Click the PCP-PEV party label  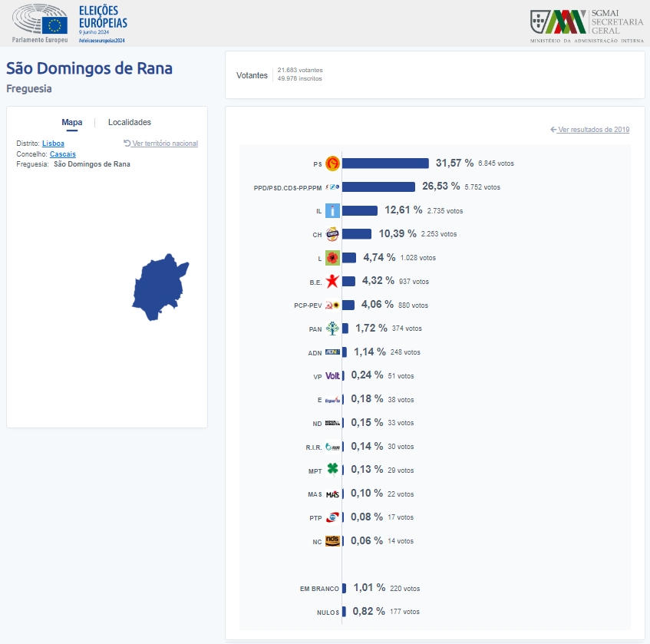pos(308,305)
